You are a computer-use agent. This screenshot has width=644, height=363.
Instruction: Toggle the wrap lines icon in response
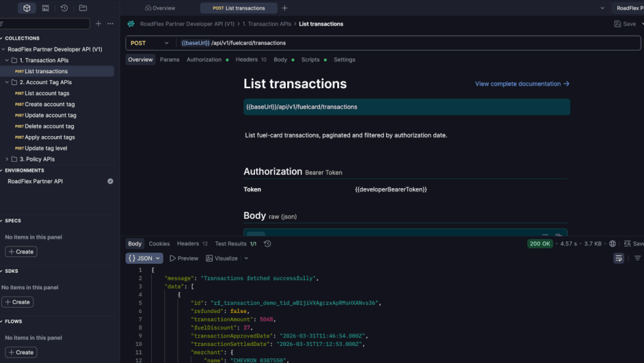pyautogui.click(x=618, y=258)
